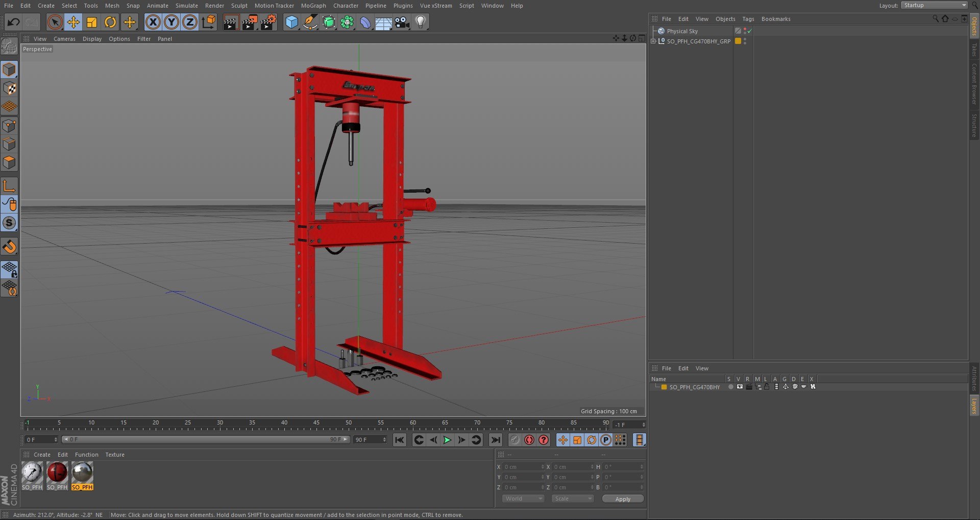
Task: Click SO_PFH_CG470BHY layer color swatch
Action: pyautogui.click(x=664, y=387)
